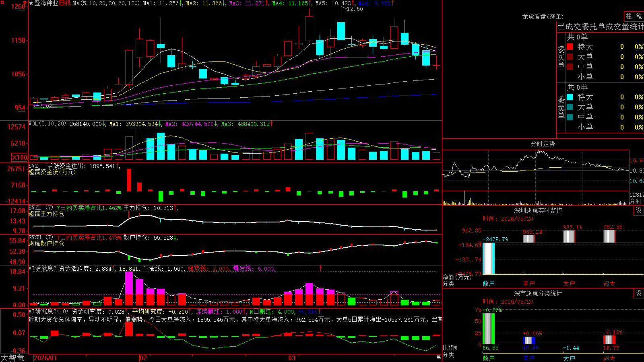Click the 中户 label in 深圳超赢实时监控
The height and width of the screenshot is (362, 644).
[529, 284]
